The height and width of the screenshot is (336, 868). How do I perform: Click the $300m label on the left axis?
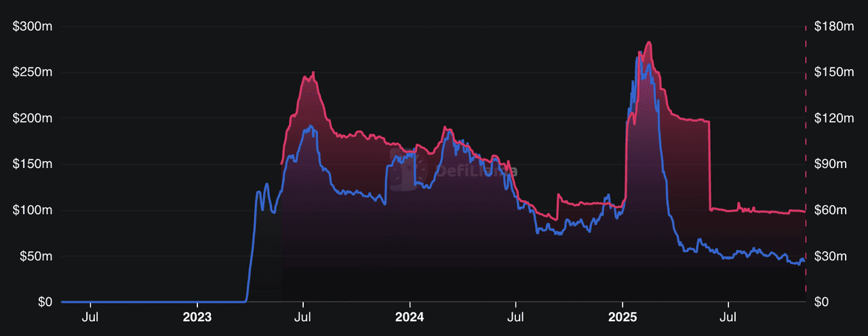pyautogui.click(x=29, y=26)
